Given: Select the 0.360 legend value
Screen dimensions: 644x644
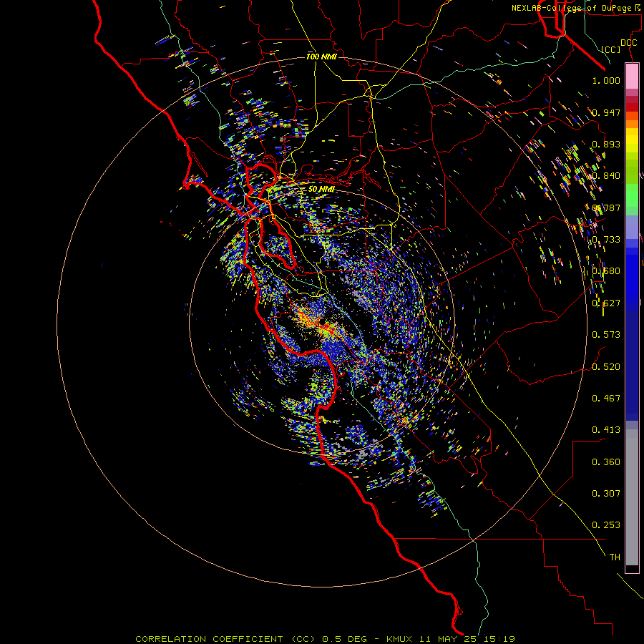Looking at the screenshot, I should (606, 462).
